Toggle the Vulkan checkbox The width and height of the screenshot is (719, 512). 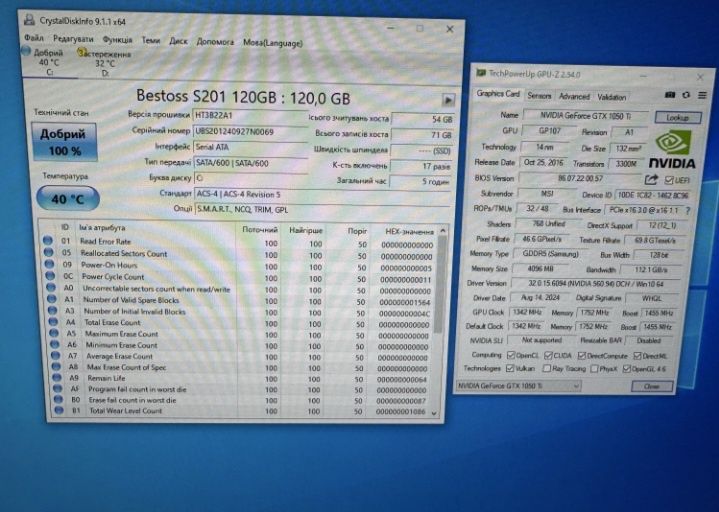click(509, 368)
